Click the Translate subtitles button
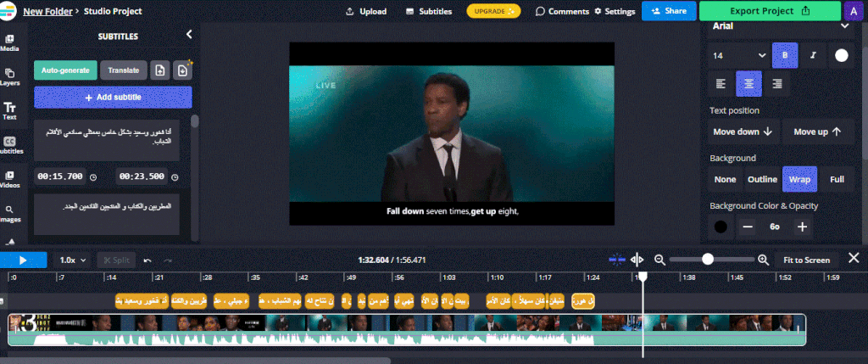The height and width of the screenshot is (364, 868). pyautogui.click(x=124, y=70)
